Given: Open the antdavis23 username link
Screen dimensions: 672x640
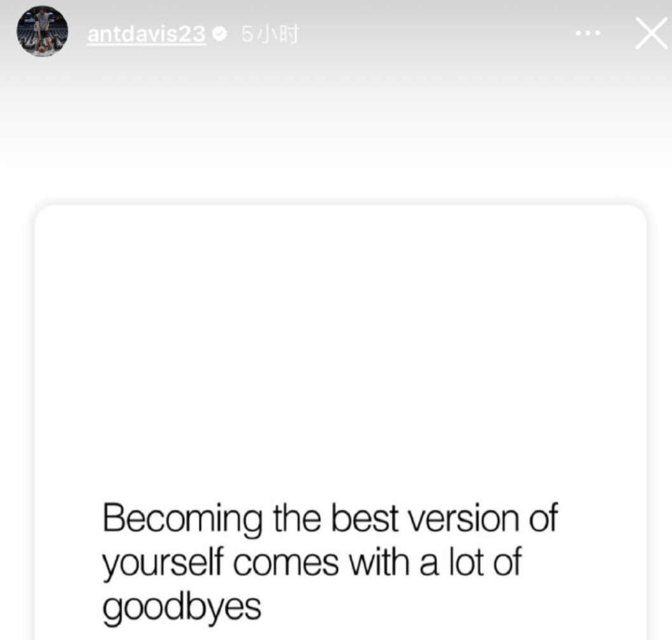Looking at the screenshot, I should pyautogui.click(x=146, y=34).
